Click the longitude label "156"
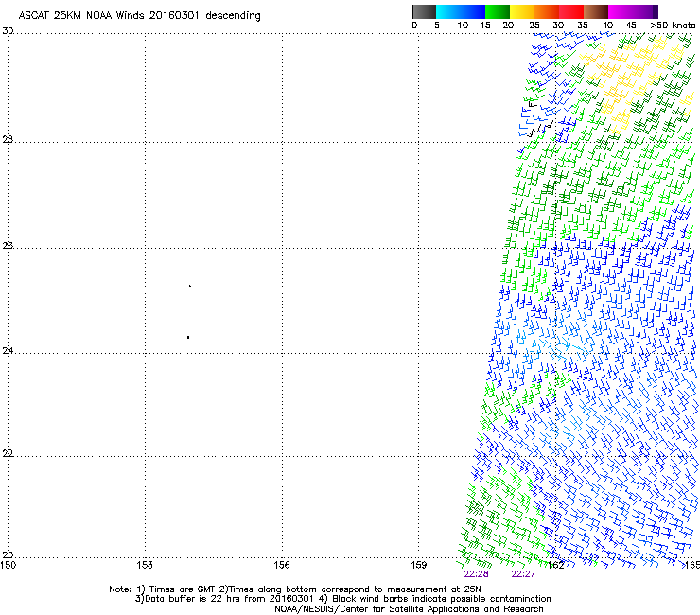This screenshot has width=700, height=615. (282, 565)
